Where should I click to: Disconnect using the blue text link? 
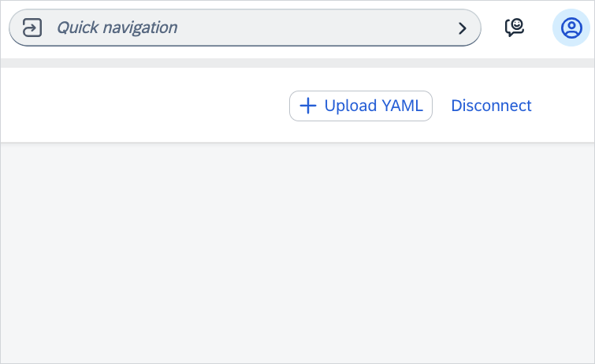click(491, 106)
